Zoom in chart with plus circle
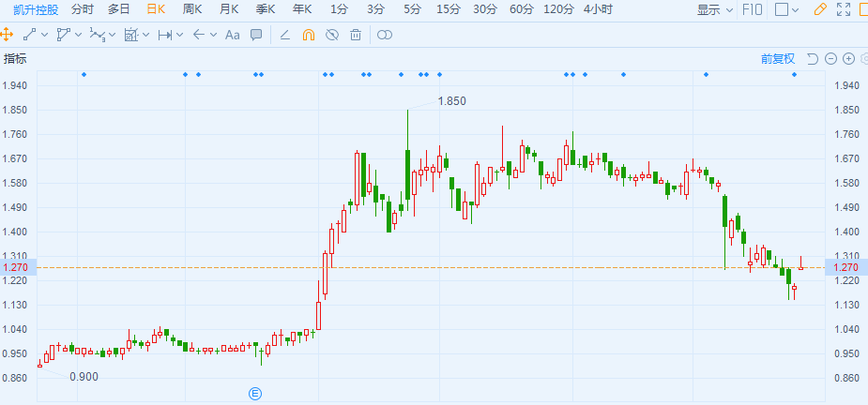 (x=848, y=59)
